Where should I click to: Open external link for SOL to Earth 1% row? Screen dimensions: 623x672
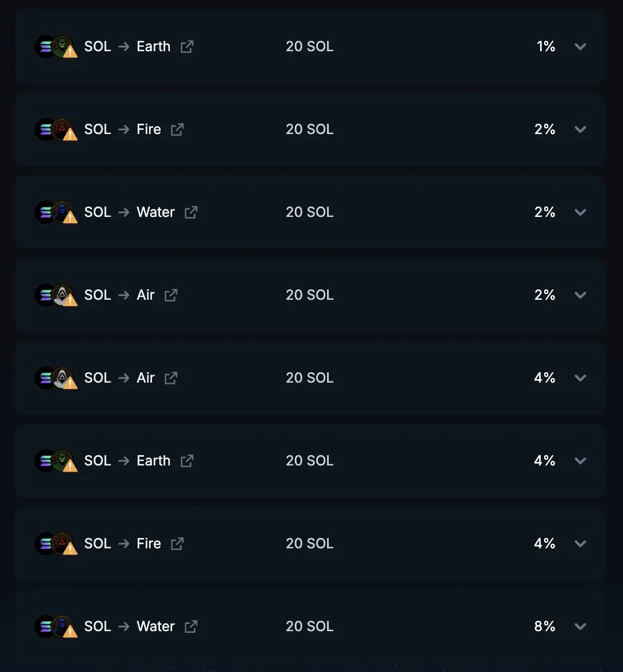tap(187, 46)
